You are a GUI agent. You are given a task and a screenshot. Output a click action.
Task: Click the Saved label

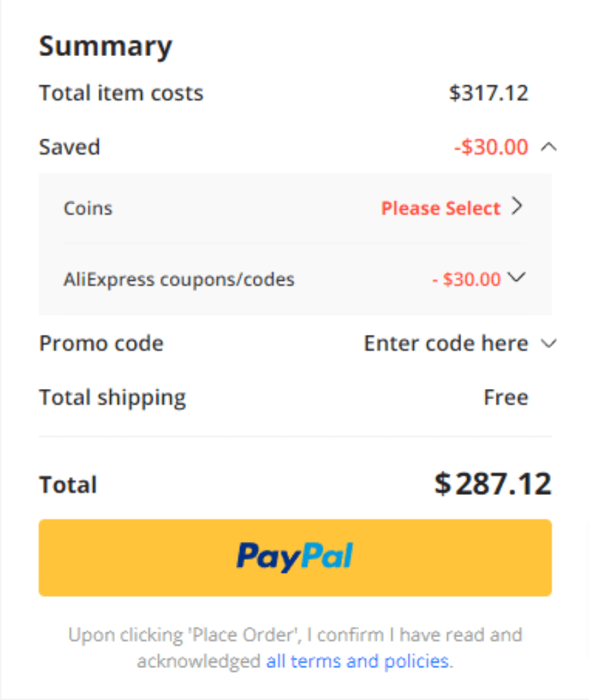tap(70, 147)
